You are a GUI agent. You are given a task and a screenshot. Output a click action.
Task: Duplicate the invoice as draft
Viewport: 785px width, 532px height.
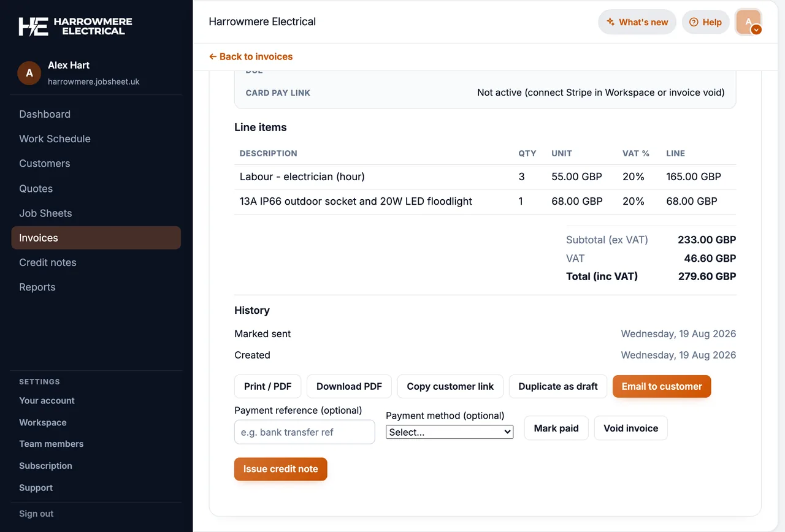pos(558,386)
